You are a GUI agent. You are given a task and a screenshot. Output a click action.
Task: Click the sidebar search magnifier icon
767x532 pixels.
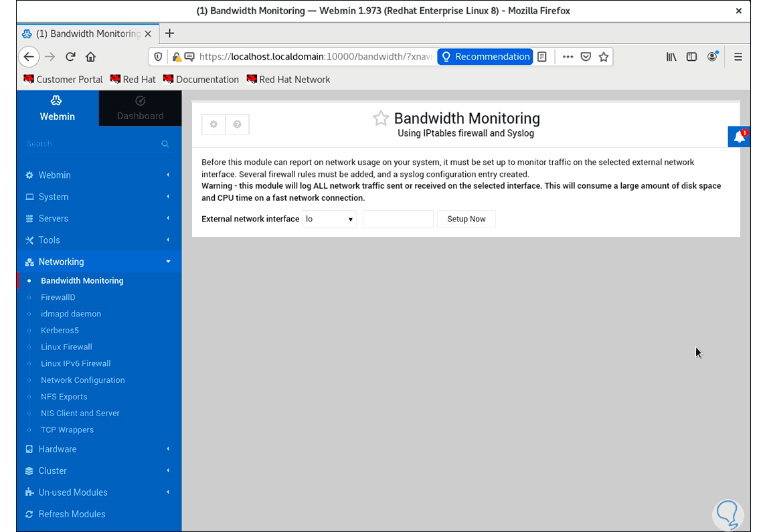click(x=165, y=144)
